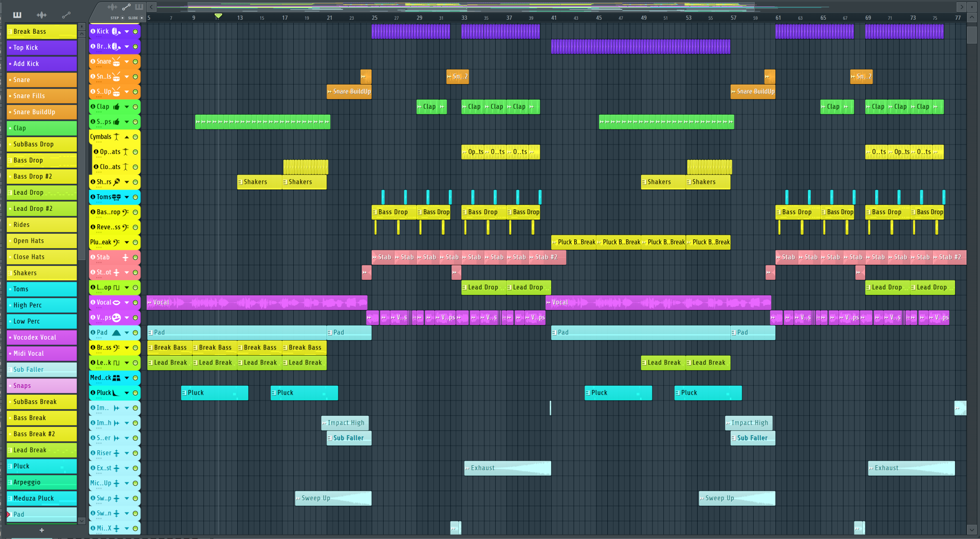Click the triangle icon on the Pad track
The image size is (980, 539).
coord(116,332)
